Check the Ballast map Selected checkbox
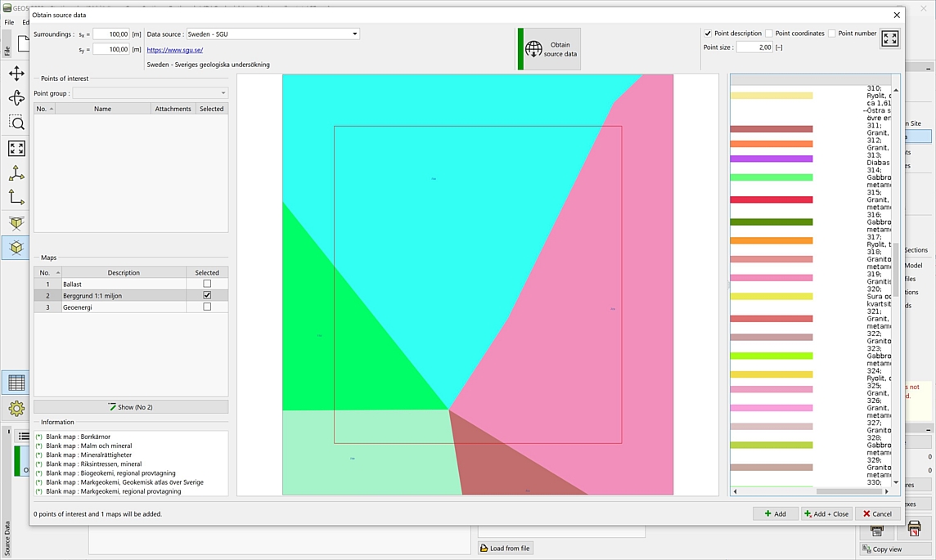 (x=207, y=284)
